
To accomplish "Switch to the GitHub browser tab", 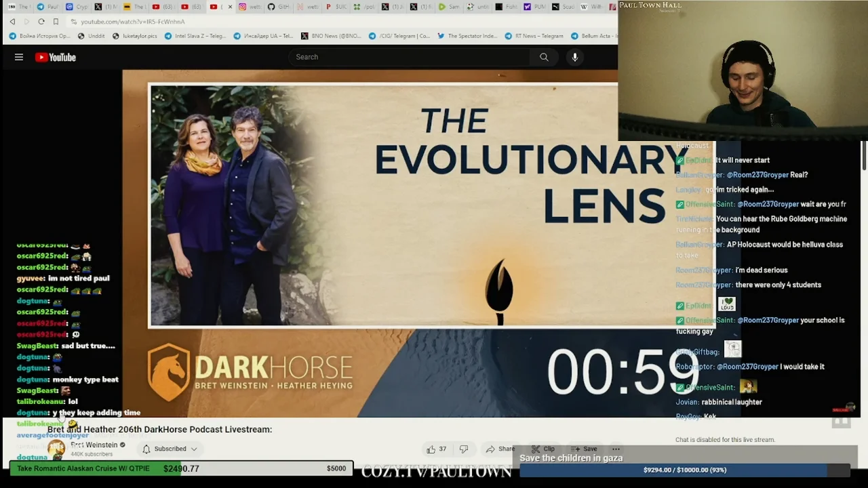I will coord(277,7).
